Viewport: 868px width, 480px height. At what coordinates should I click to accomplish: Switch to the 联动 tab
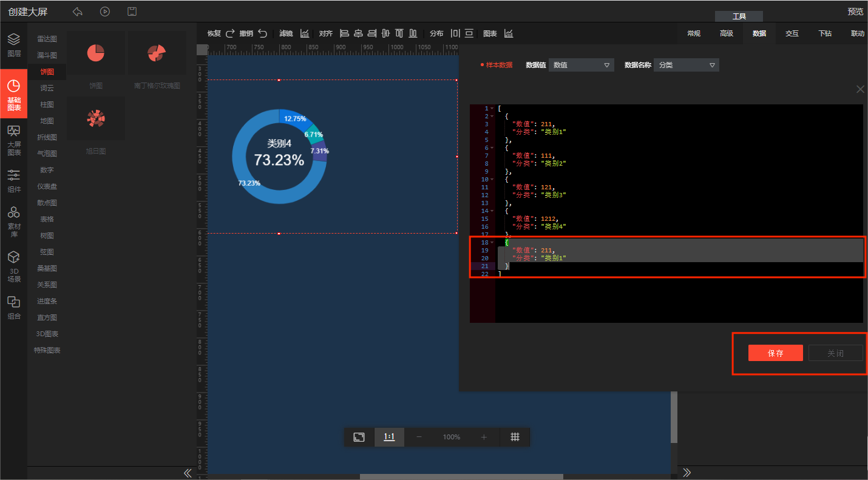tap(857, 33)
